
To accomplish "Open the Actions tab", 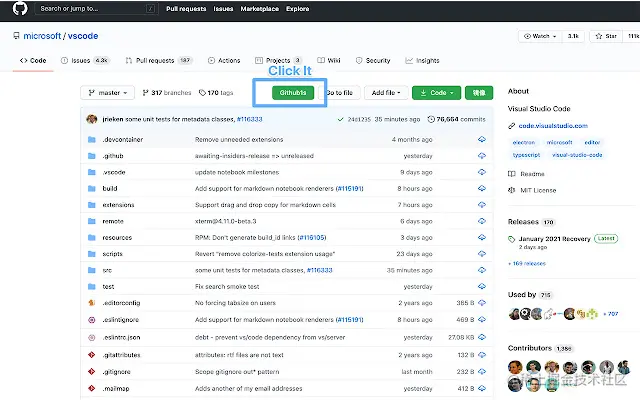I will click(224, 60).
